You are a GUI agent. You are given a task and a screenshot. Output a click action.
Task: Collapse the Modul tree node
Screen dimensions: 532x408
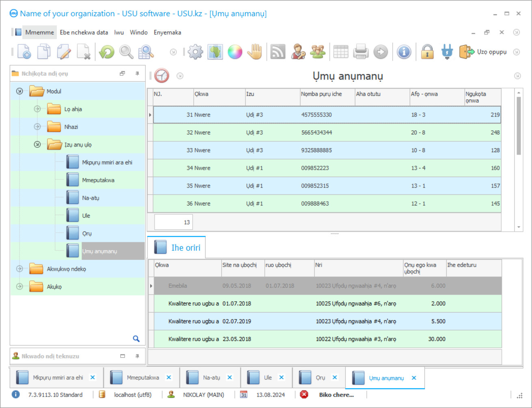click(x=19, y=91)
